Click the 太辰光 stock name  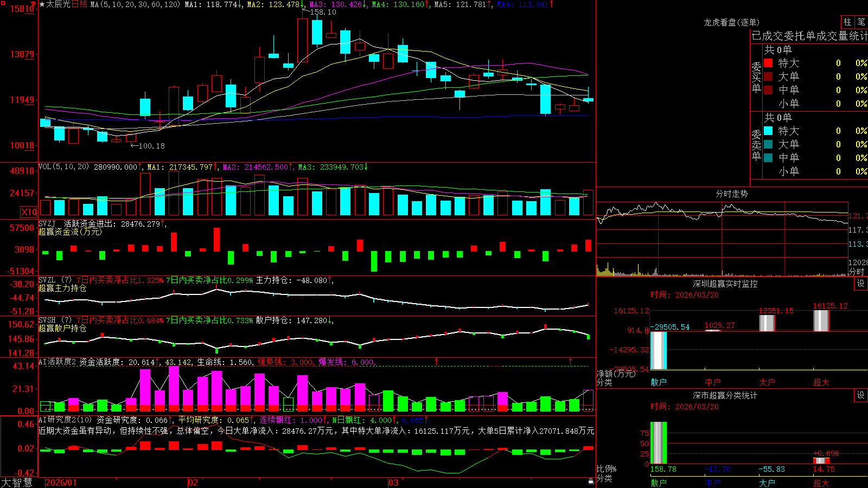pos(59,4)
